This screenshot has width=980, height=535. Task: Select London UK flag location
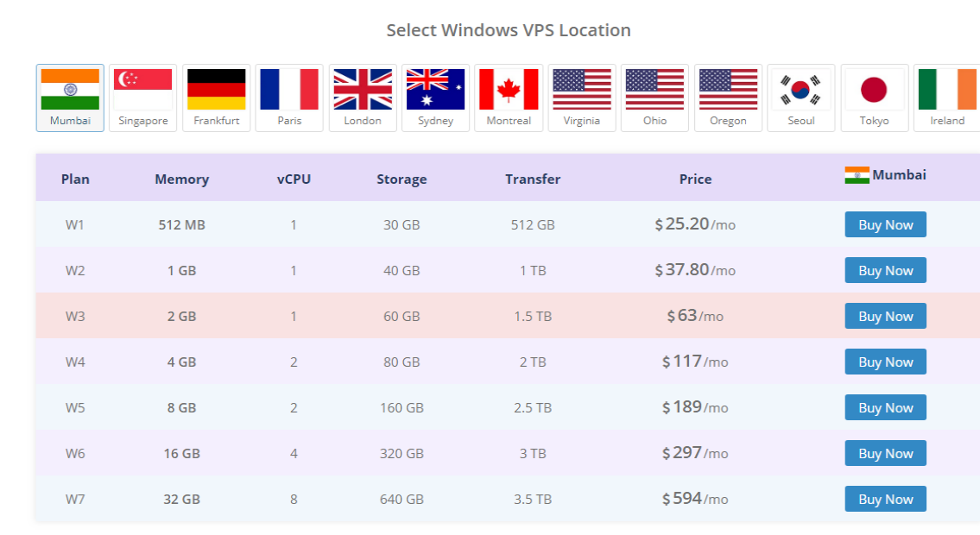click(x=363, y=98)
